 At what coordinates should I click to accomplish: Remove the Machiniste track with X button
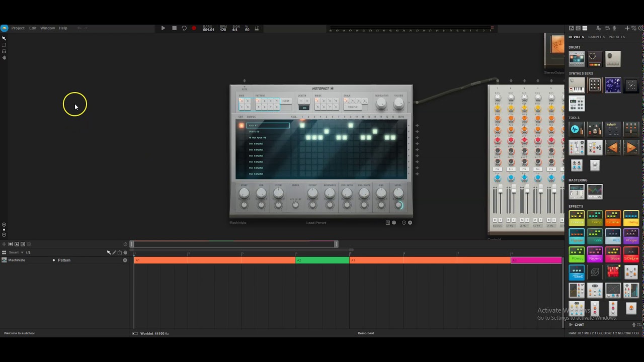click(x=125, y=260)
